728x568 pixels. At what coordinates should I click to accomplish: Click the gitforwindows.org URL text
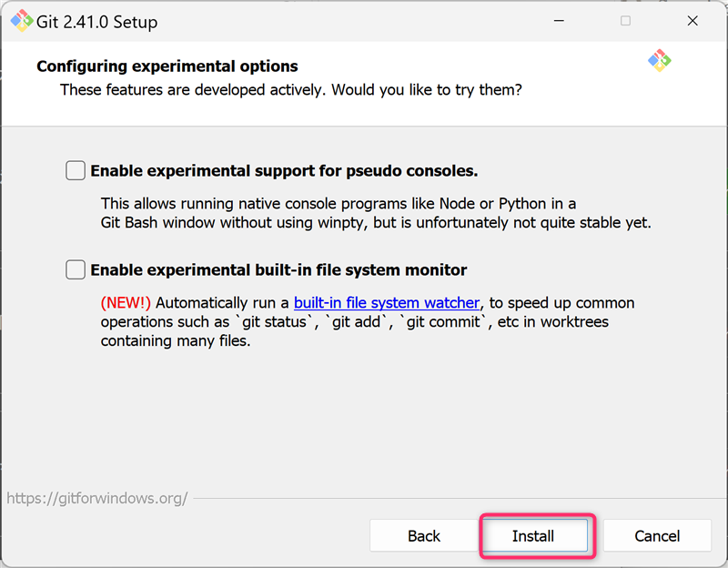tap(97, 499)
